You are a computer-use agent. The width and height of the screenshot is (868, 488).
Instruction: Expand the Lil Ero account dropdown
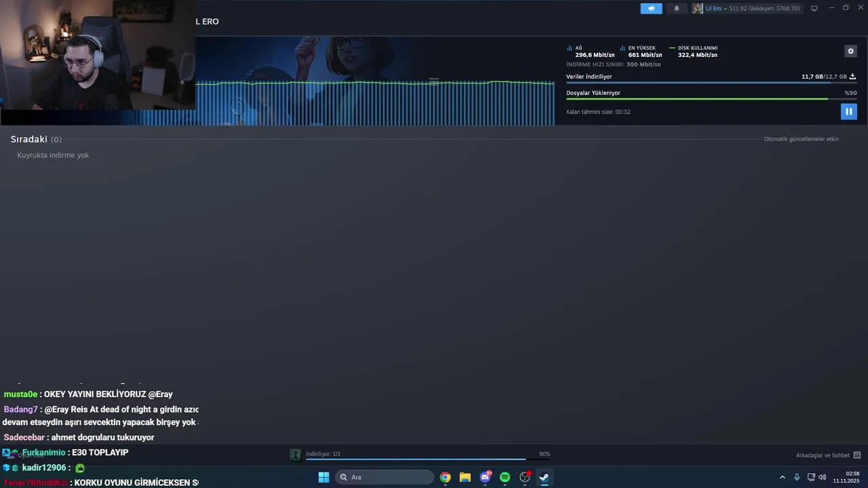(715, 8)
